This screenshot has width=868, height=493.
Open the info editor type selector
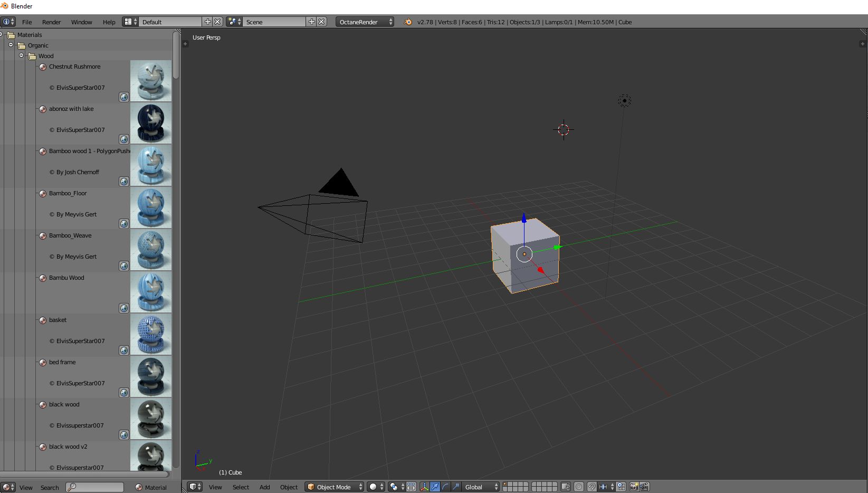[x=8, y=22]
